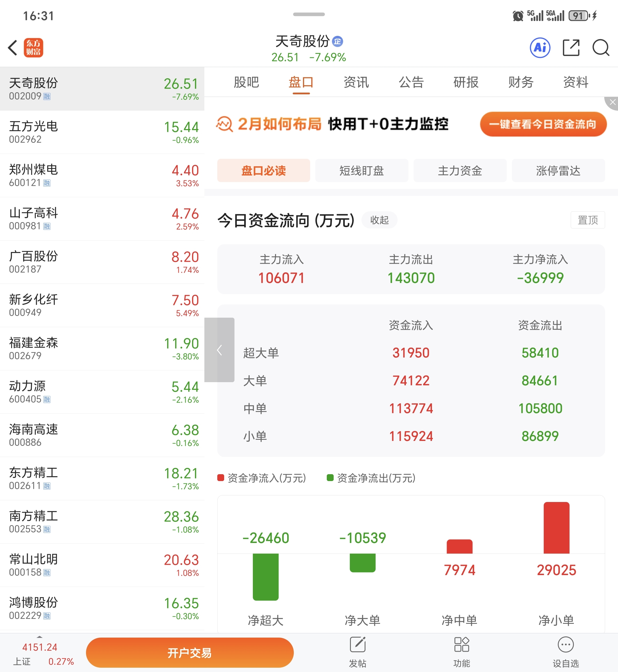Screen dimensions: 618x672
Task: Open the Eastmoney app logo
Action: [x=34, y=48]
